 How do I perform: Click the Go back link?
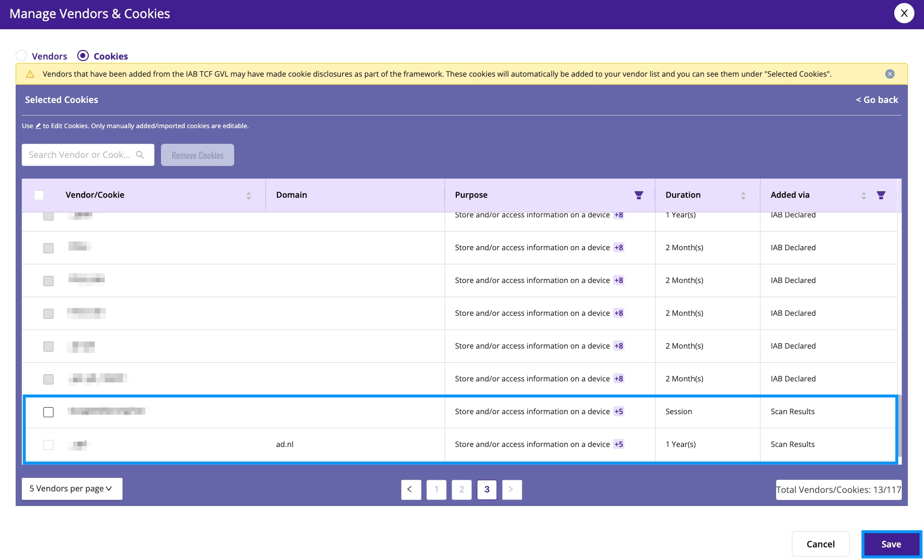coord(877,100)
